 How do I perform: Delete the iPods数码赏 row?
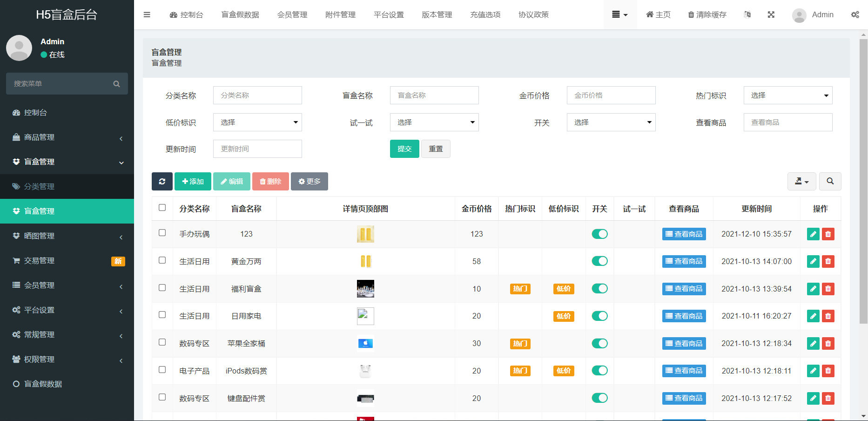(x=828, y=371)
